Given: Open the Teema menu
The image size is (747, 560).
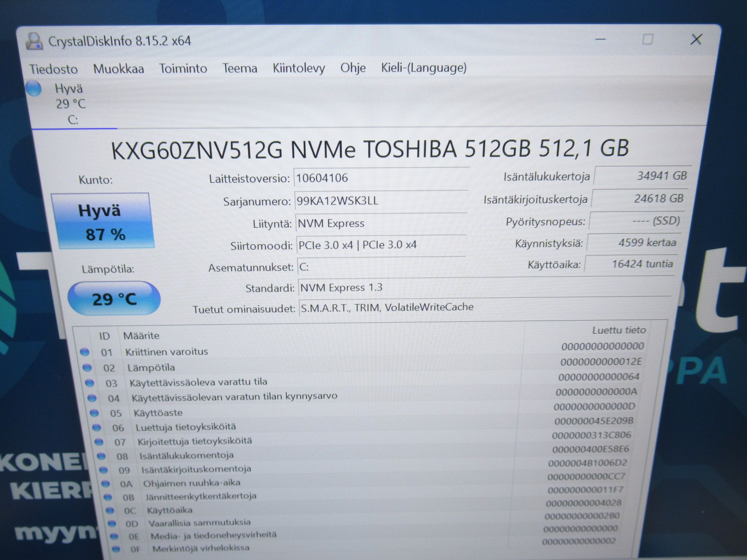Looking at the screenshot, I should pyautogui.click(x=240, y=68).
